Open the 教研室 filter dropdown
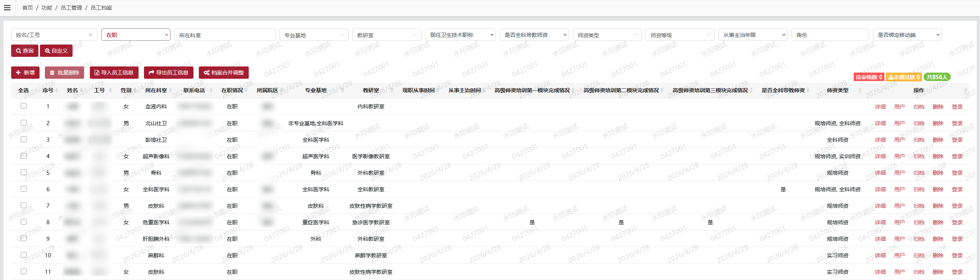Screen dimensions: 980x280 (387, 35)
